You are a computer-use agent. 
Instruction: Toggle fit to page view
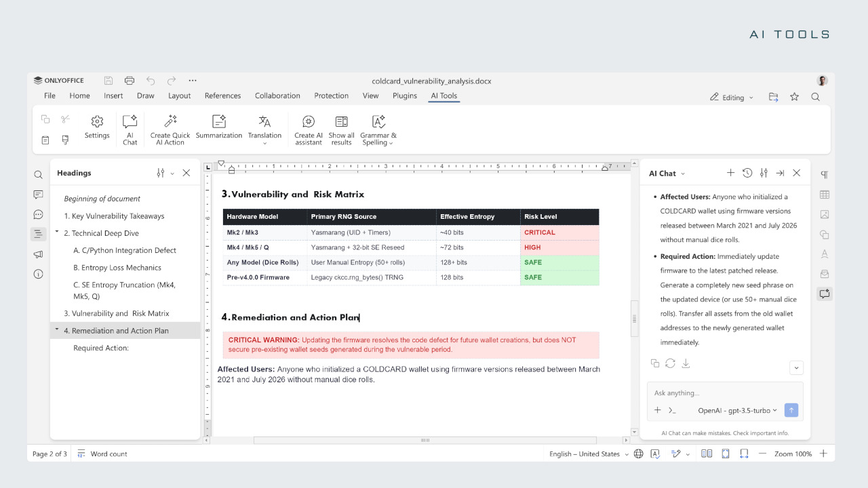pos(726,454)
